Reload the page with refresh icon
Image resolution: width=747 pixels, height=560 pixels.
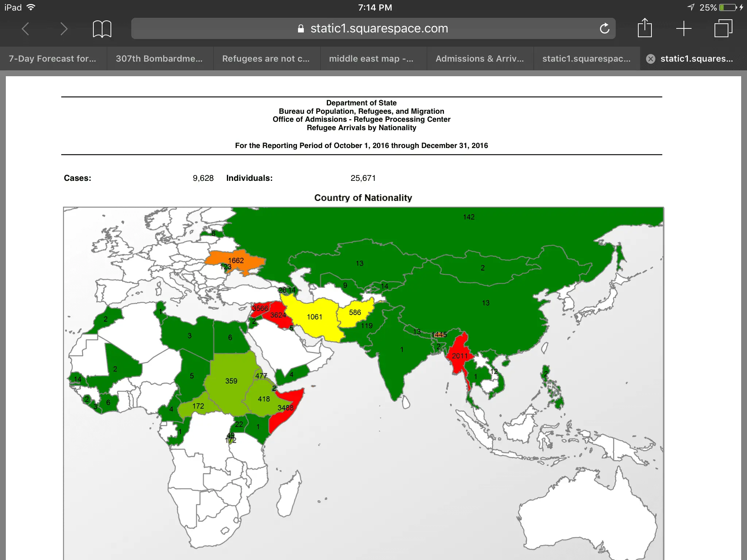pos(604,28)
